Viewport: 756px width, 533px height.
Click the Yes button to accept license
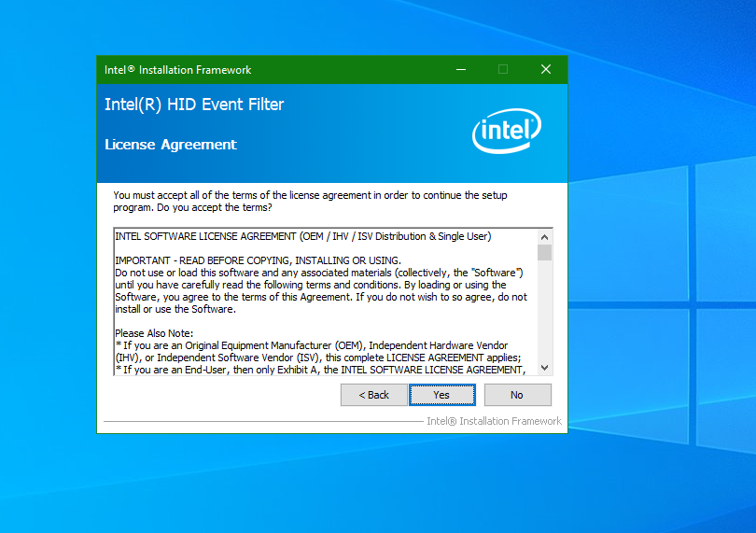(x=442, y=395)
